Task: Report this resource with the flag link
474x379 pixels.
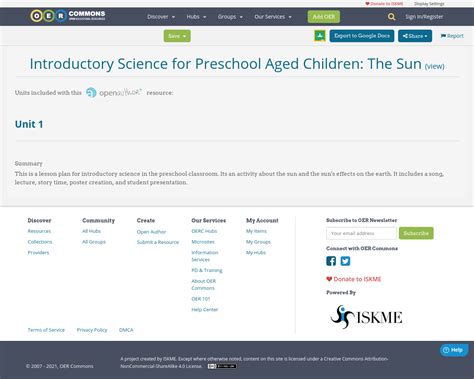Action: (452, 36)
